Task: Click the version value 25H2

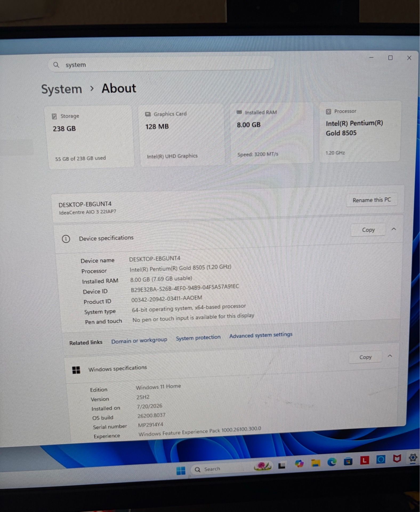Action: click(x=143, y=397)
